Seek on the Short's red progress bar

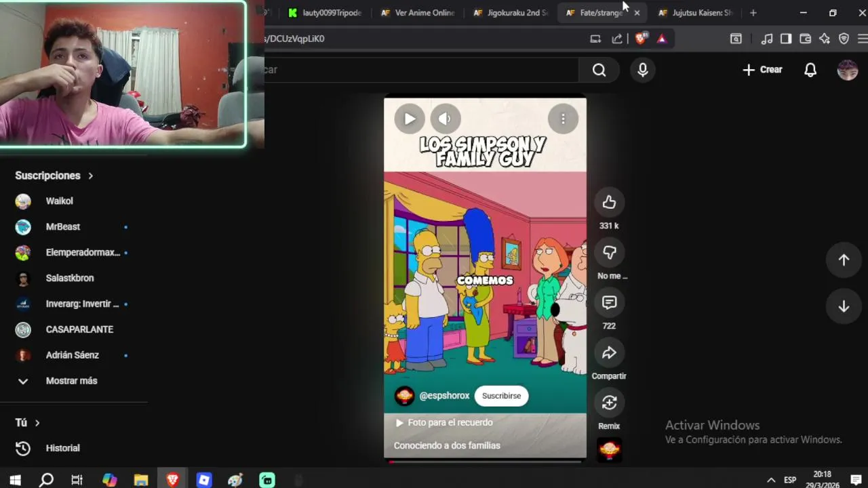[x=486, y=462]
